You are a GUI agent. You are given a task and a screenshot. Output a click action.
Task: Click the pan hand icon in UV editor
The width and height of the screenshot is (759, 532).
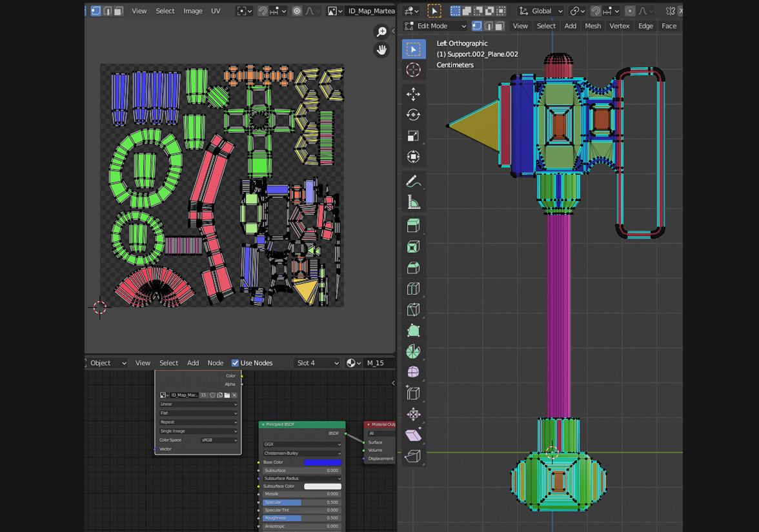click(381, 50)
